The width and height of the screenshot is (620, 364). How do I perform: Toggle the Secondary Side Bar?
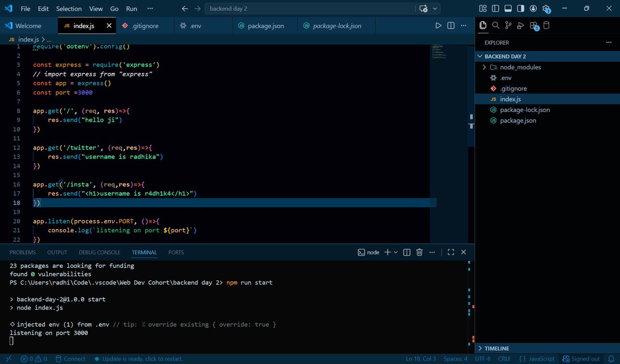click(x=520, y=8)
